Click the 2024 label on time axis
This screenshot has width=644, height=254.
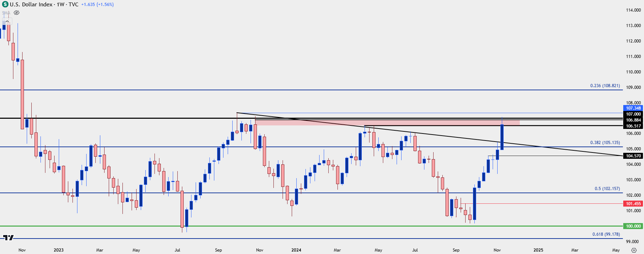(x=296, y=250)
